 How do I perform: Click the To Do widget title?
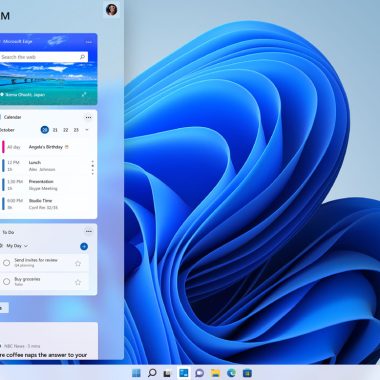point(8,232)
